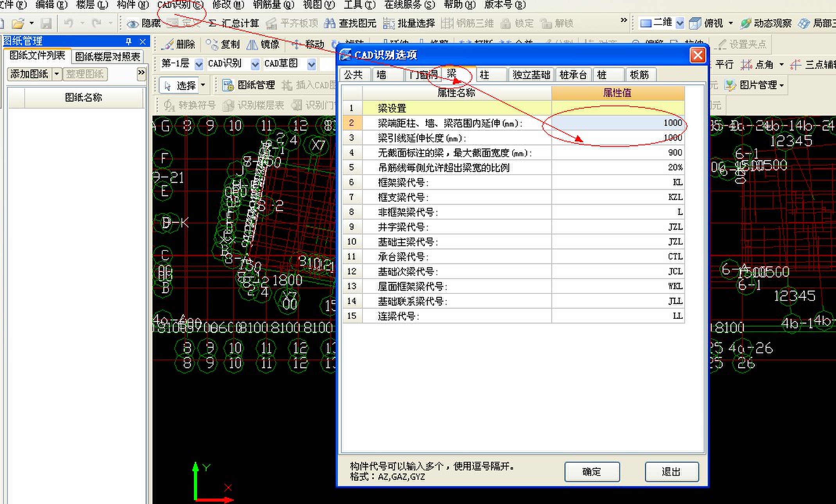Click the 删除 delete tool
This screenshot has height=504, width=836.
tap(179, 45)
